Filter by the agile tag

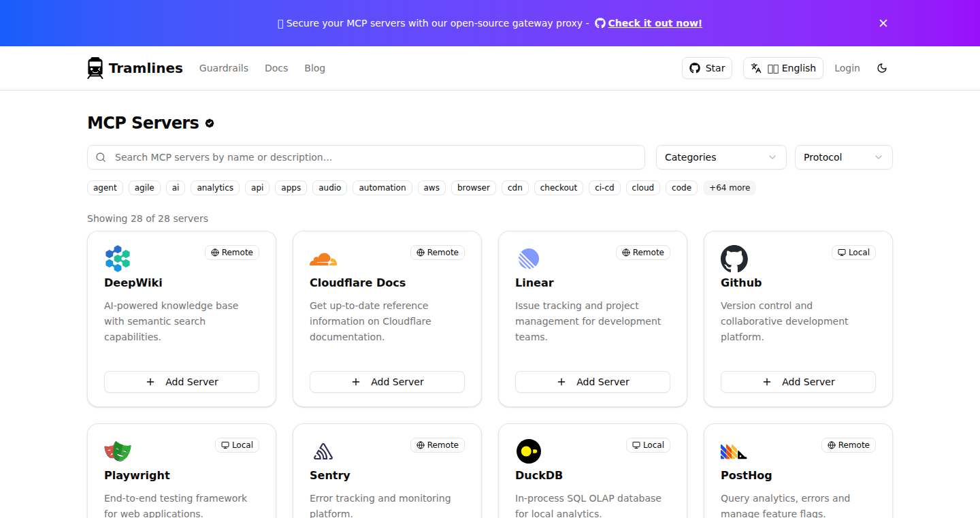click(144, 188)
